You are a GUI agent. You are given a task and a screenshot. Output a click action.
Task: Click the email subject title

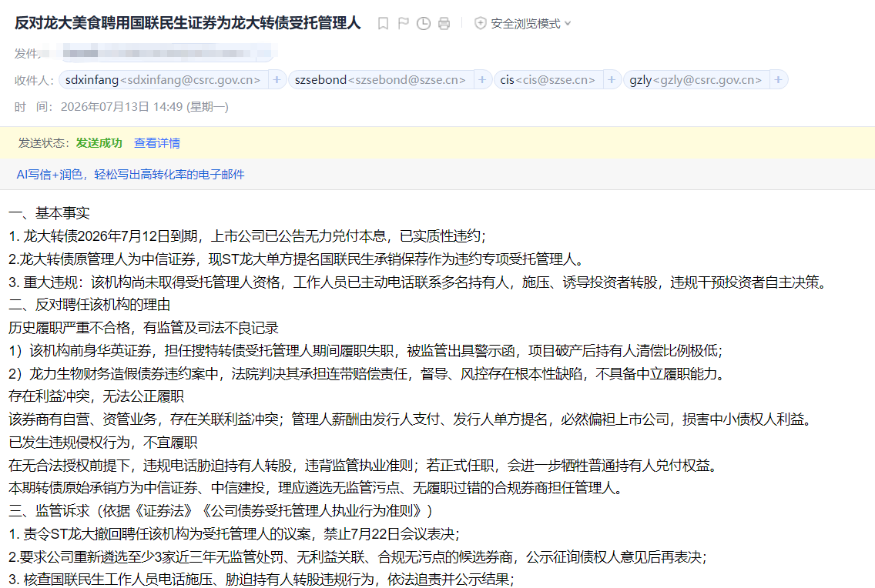coord(187,23)
